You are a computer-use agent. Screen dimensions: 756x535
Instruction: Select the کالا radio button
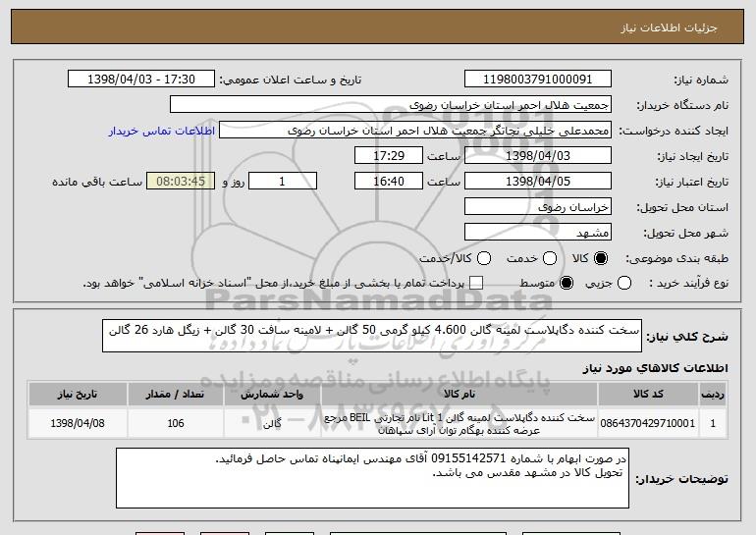coord(601,258)
